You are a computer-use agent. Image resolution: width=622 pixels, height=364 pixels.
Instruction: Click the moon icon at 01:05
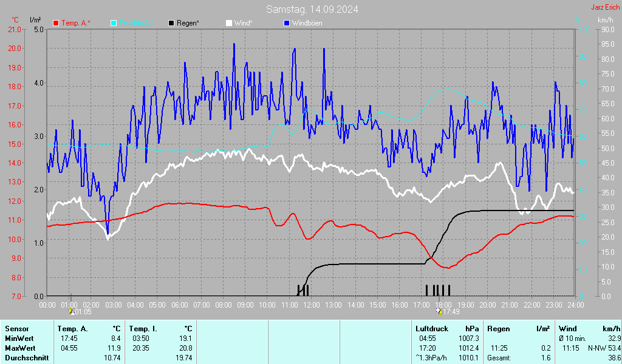coord(71,311)
